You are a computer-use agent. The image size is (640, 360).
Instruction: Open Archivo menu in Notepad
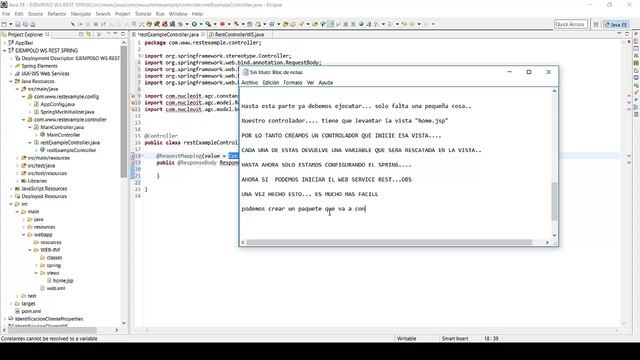click(249, 82)
